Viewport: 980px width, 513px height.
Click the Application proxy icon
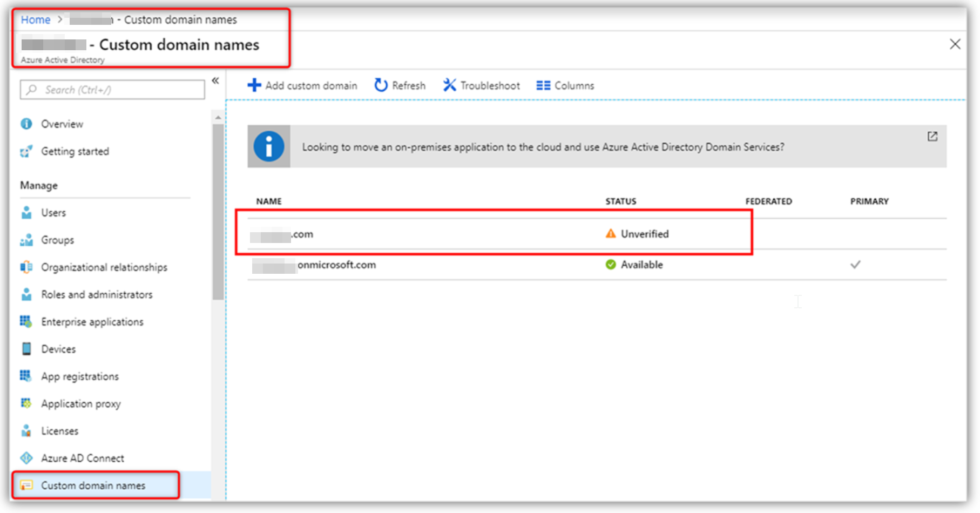click(x=26, y=403)
